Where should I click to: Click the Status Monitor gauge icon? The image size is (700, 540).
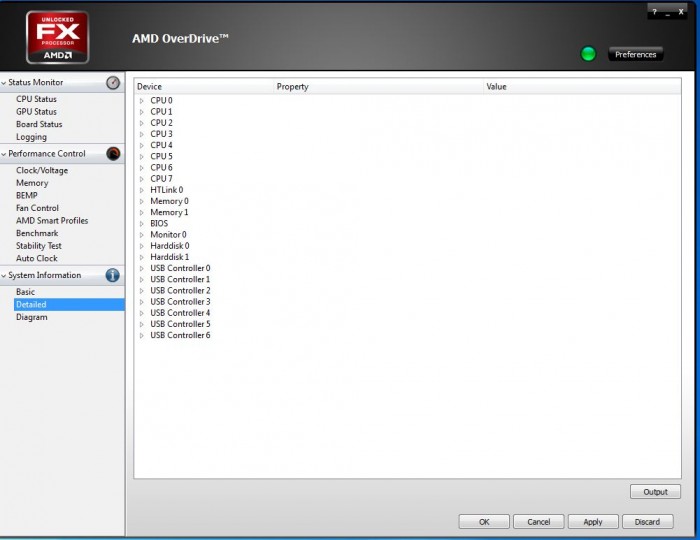point(113,83)
